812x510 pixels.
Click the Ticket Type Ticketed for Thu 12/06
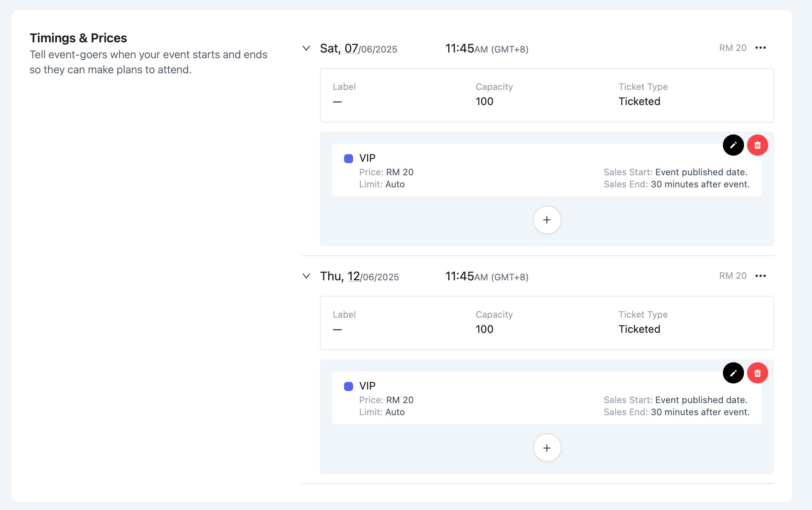639,329
